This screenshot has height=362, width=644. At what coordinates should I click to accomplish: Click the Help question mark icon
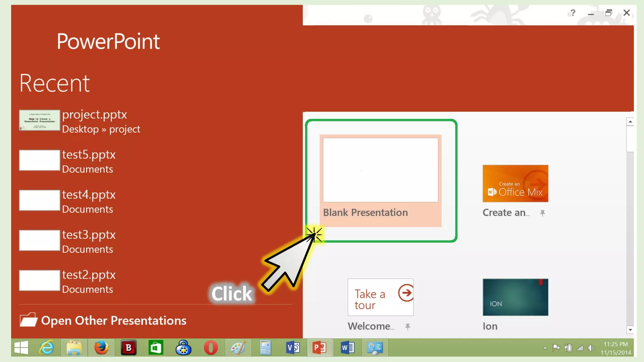coord(573,13)
